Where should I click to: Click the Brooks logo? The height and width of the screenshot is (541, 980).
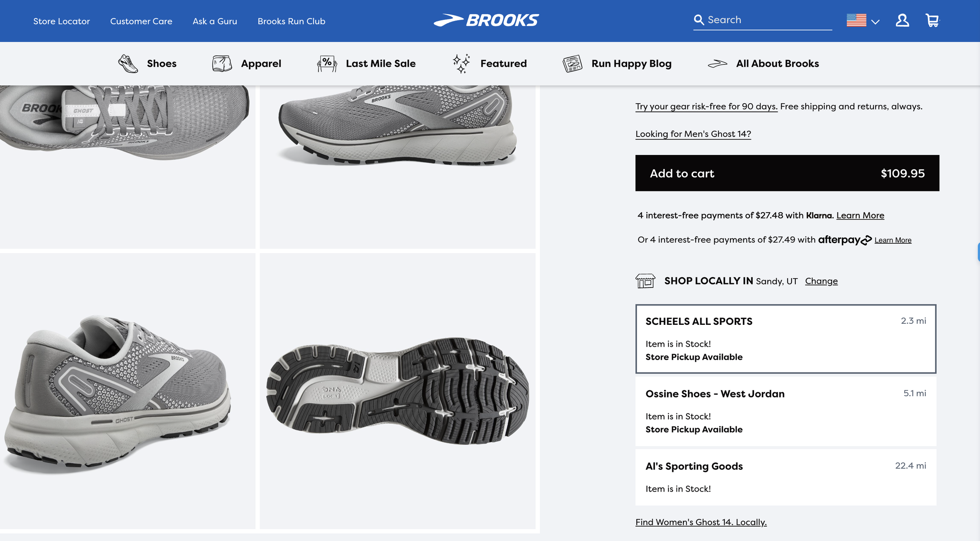[x=486, y=20]
